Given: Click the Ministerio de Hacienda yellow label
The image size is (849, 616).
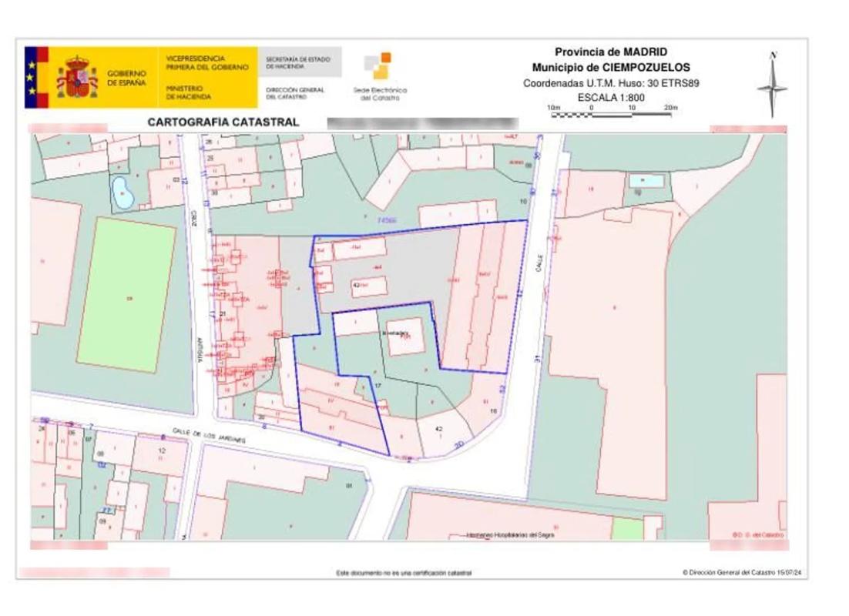Looking at the screenshot, I should pos(184,92).
